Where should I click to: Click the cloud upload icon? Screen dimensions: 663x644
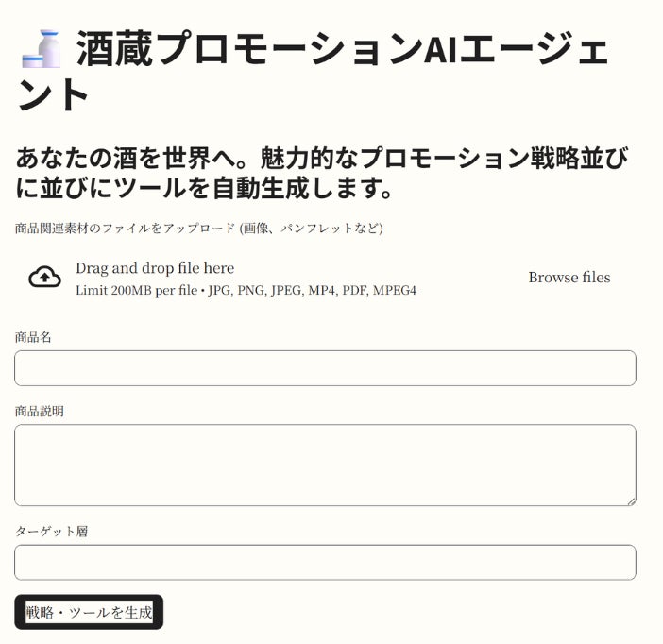pos(44,278)
